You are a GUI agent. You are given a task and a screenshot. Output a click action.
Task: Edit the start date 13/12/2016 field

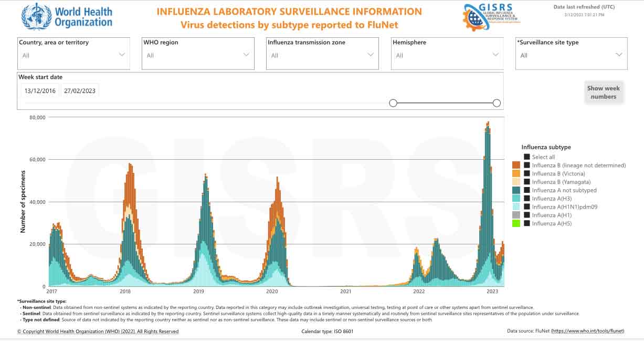(40, 90)
